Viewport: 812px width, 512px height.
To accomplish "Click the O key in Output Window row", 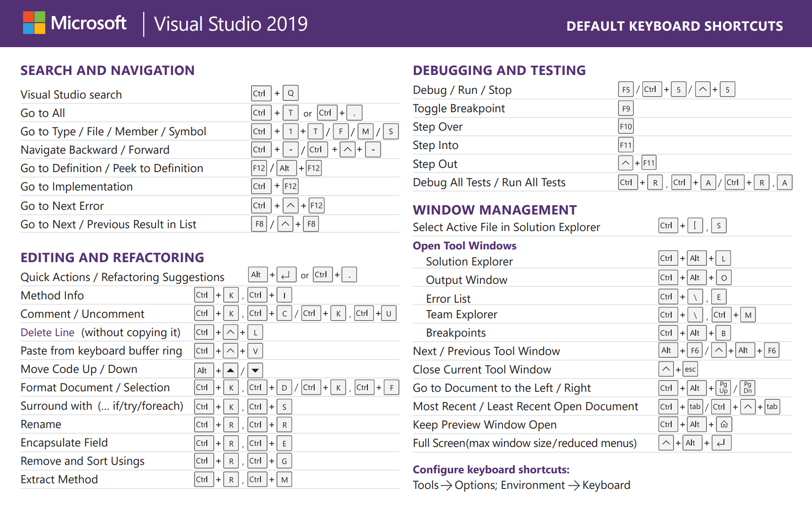I will point(723,278).
